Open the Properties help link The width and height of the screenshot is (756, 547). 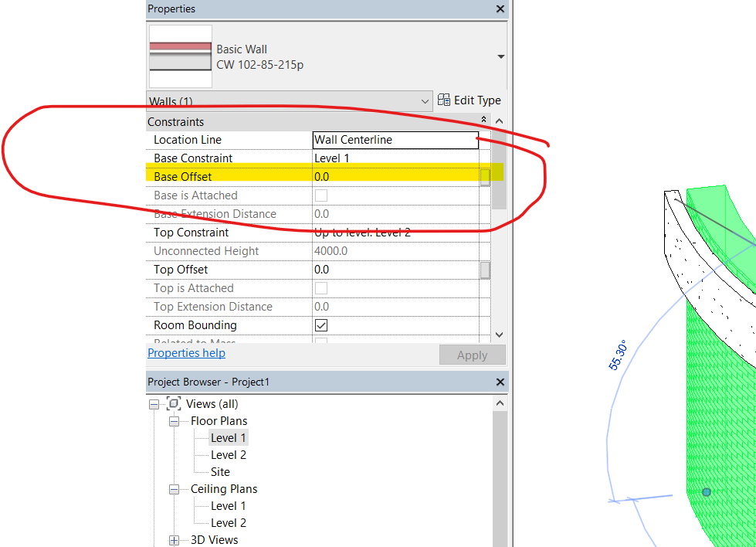(185, 352)
